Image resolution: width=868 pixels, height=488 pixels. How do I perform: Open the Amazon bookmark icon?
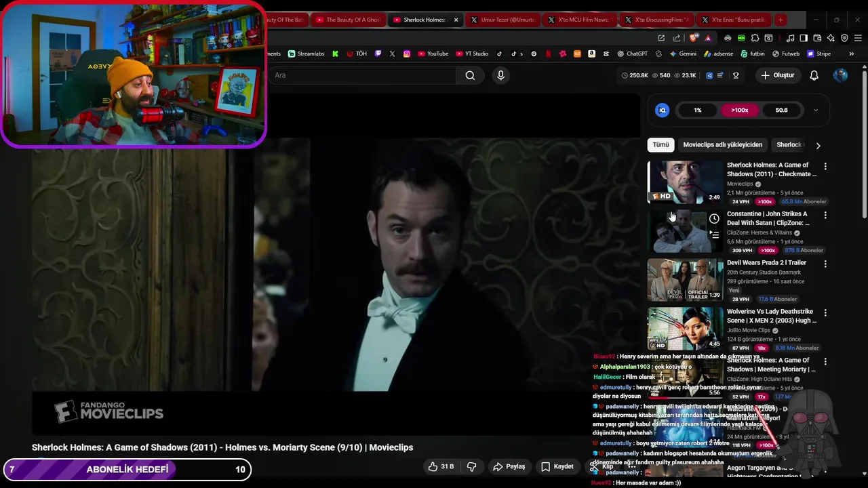[591, 54]
